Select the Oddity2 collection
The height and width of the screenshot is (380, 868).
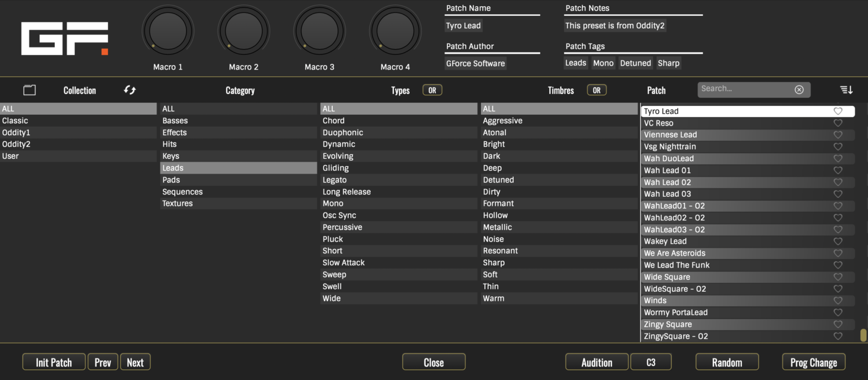(79, 144)
